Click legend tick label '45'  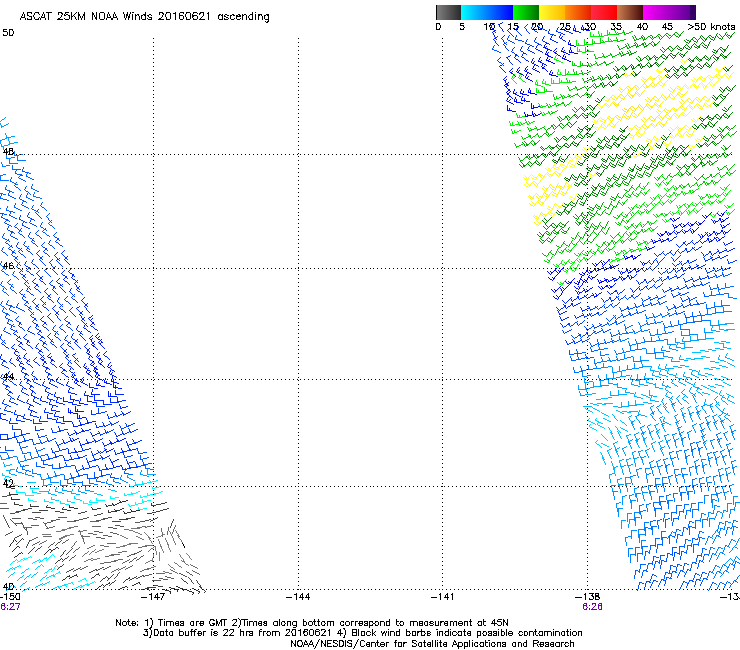coord(667,27)
